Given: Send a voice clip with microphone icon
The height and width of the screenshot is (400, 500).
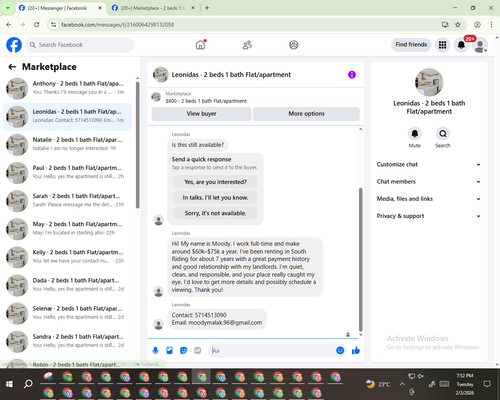Looking at the screenshot, I should pos(155,350).
